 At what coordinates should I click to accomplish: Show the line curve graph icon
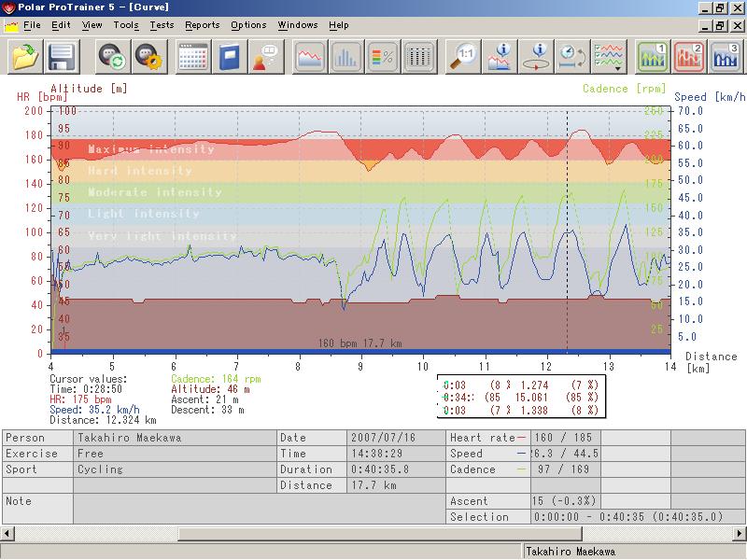310,57
